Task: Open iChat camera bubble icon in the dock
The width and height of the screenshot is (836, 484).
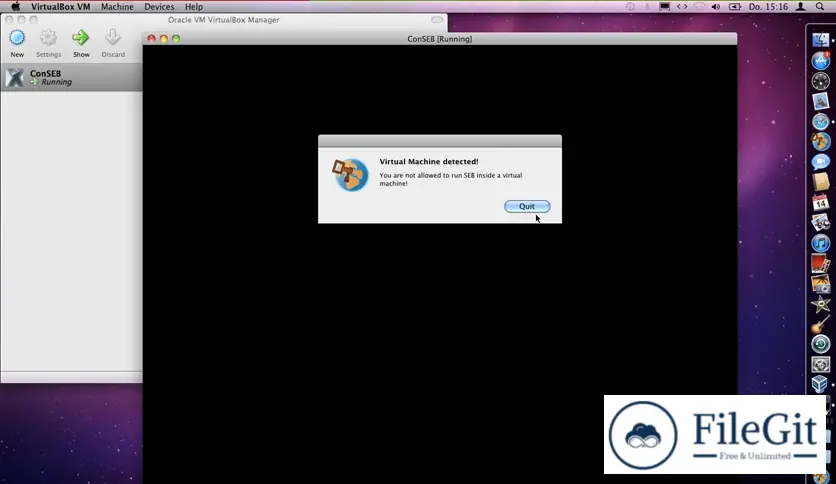Action: tap(821, 162)
